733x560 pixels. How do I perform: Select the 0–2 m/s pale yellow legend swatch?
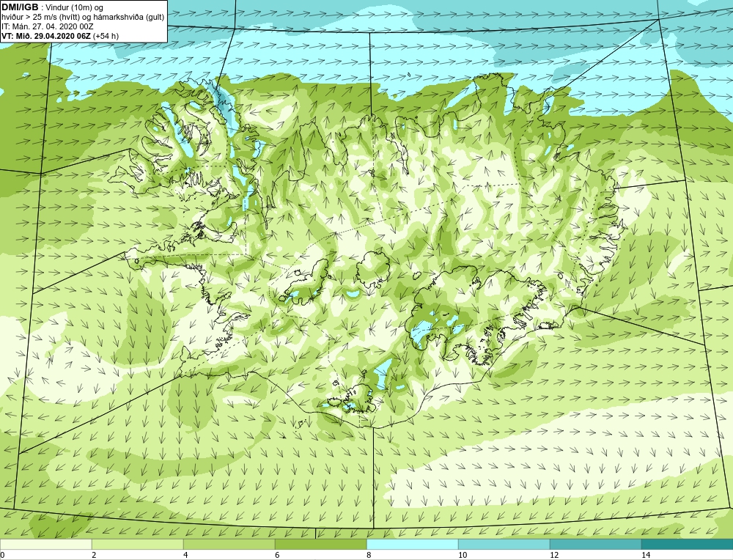(x=45, y=545)
